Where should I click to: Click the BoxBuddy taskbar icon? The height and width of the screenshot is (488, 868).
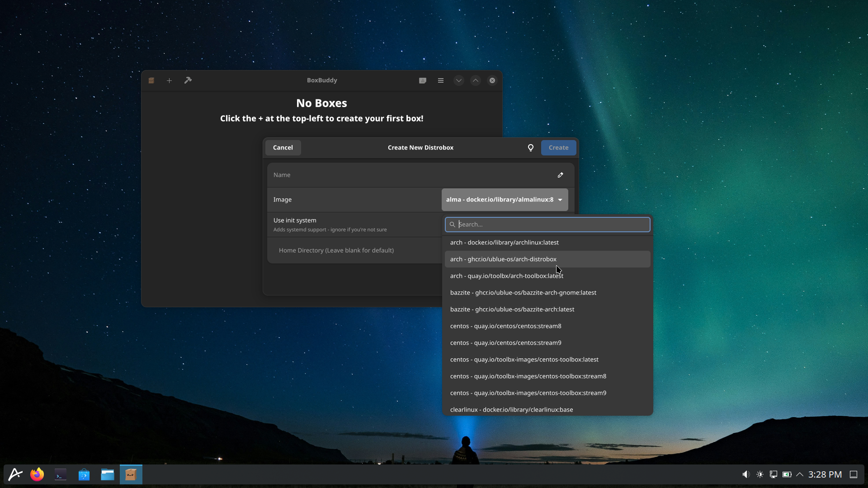131,474
